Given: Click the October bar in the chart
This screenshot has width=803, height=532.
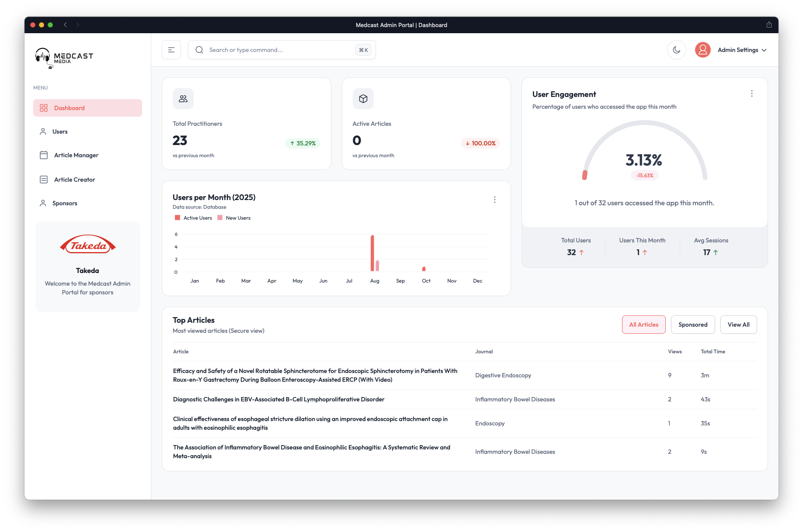Looking at the screenshot, I should 424,269.
